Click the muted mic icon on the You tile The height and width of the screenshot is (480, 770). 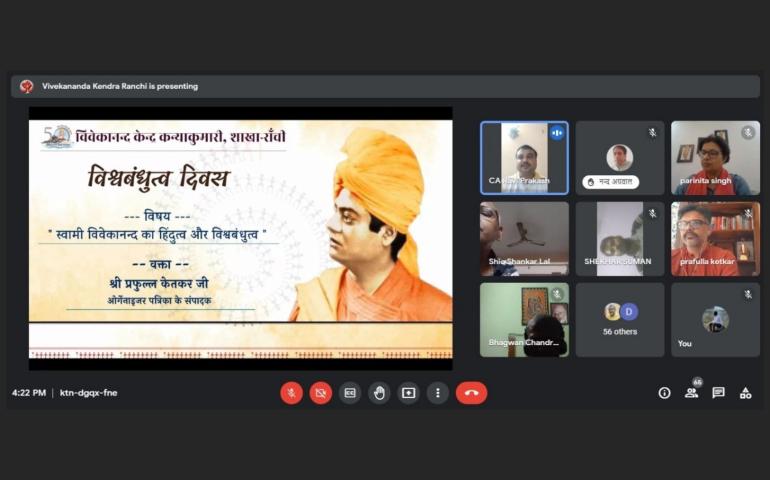click(748, 294)
